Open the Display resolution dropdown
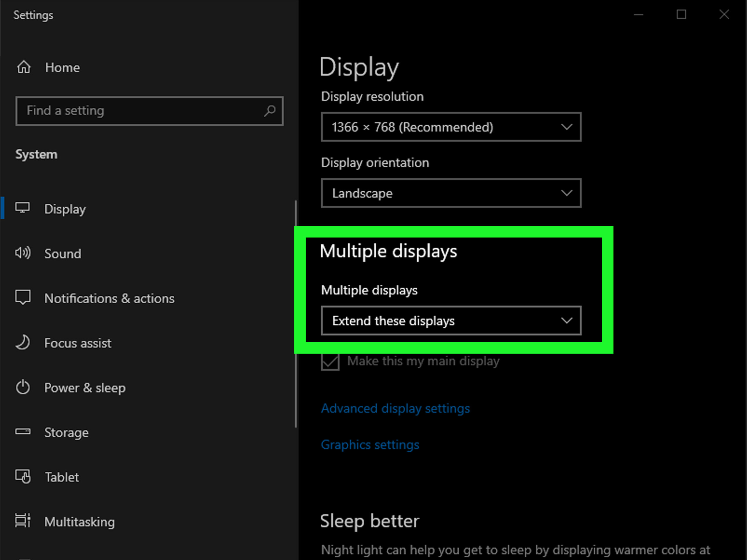 click(451, 127)
